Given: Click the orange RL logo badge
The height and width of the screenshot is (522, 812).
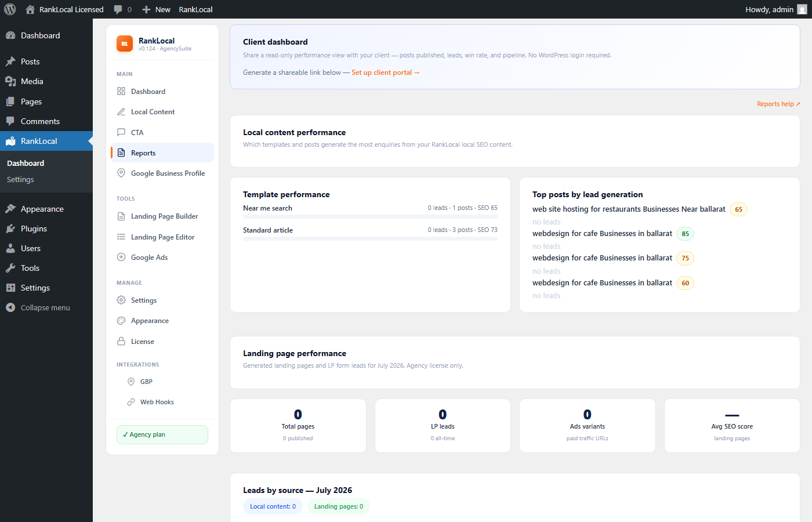Looking at the screenshot, I should point(125,43).
